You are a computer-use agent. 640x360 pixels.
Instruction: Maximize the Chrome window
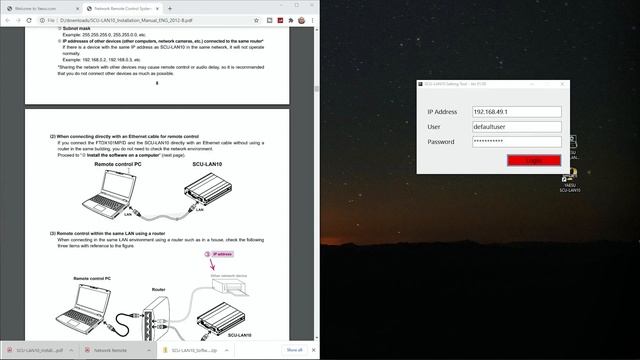pyautogui.click(x=297, y=5)
